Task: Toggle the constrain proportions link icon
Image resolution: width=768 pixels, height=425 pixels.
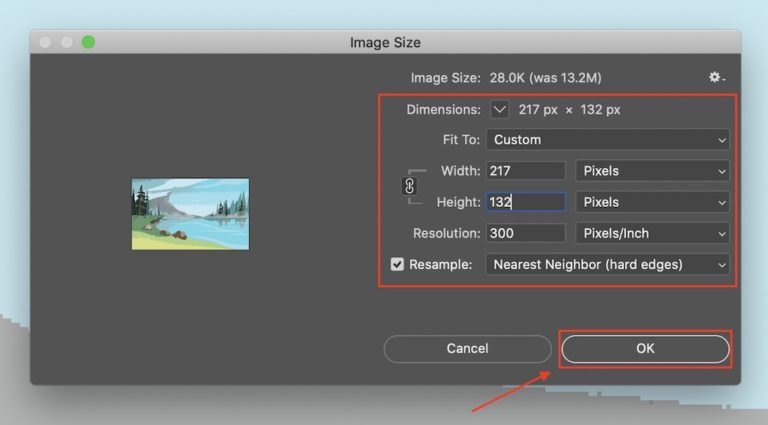Action: click(x=409, y=186)
